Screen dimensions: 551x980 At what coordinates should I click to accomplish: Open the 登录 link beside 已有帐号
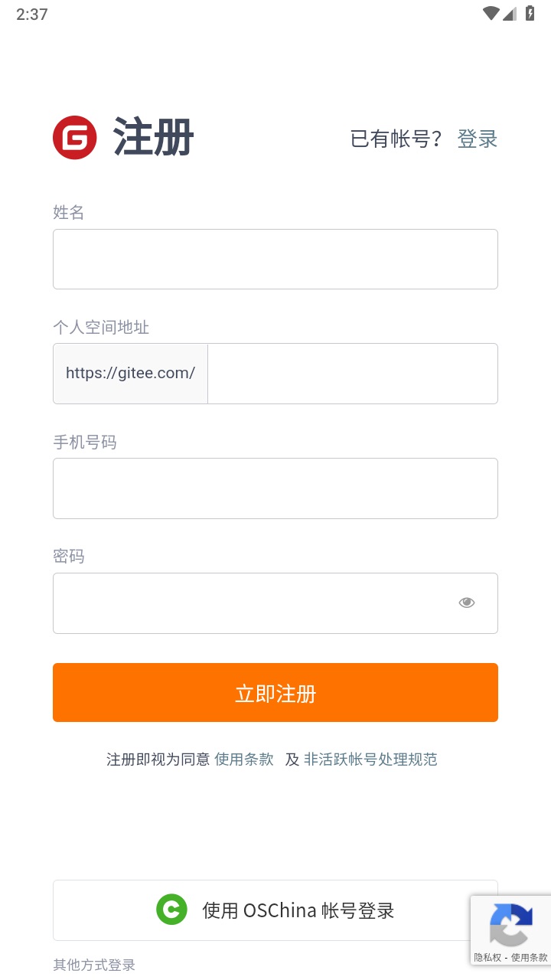coord(478,139)
